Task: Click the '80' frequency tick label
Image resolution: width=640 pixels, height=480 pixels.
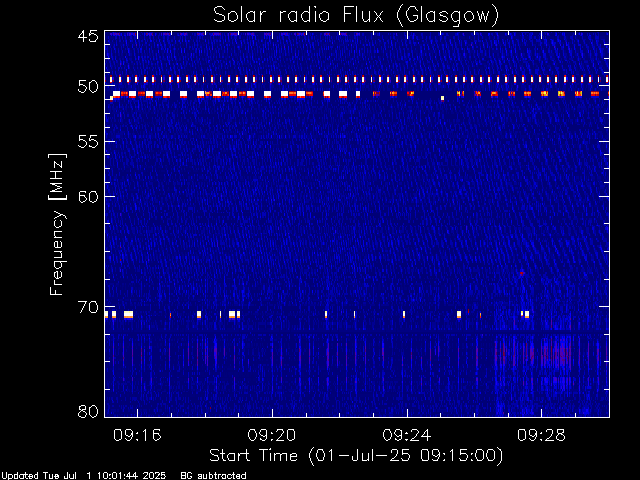Action: pyautogui.click(x=88, y=411)
